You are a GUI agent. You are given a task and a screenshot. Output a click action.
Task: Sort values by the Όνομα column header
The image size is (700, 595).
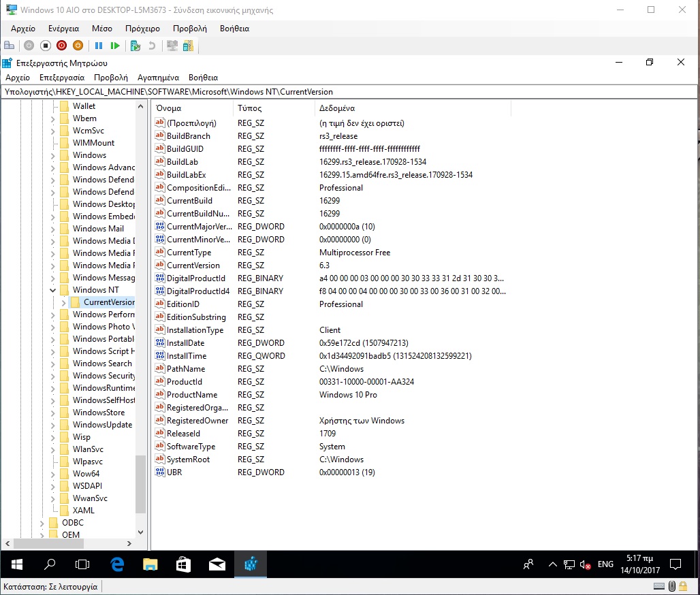pyautogui.click(x=193, y=108)
